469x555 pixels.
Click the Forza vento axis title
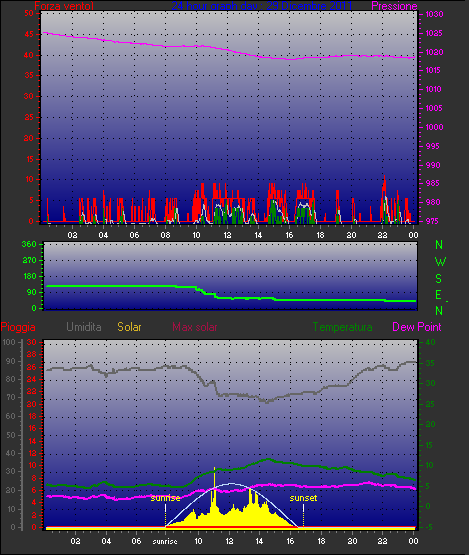tap(64, 6)
